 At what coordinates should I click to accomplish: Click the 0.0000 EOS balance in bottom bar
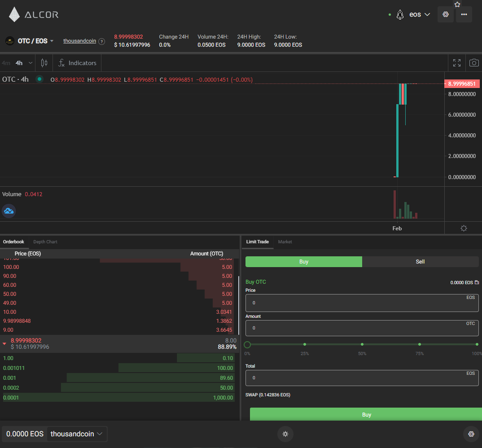[x=25, y=434]
